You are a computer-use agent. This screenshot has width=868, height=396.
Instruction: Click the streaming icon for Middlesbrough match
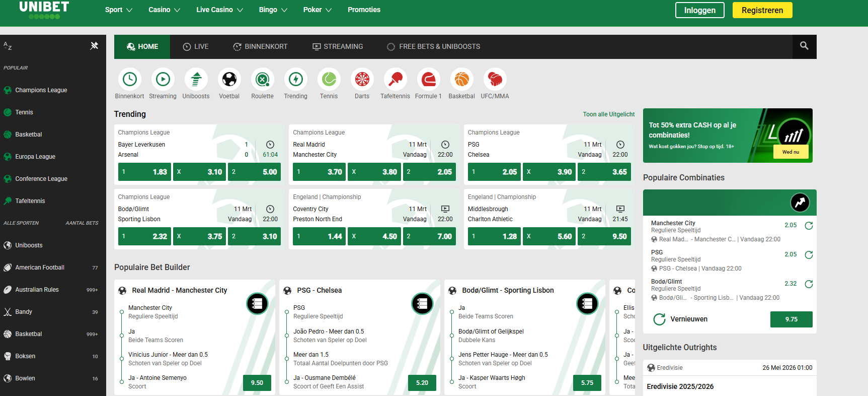620,209
